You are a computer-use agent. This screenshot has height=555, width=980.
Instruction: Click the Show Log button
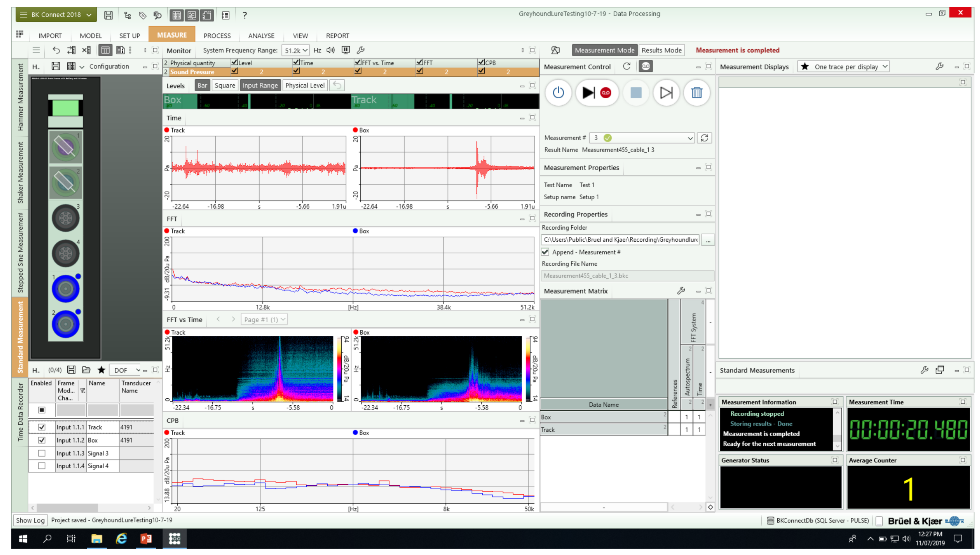pyautogui.click(x=30, y=520)
